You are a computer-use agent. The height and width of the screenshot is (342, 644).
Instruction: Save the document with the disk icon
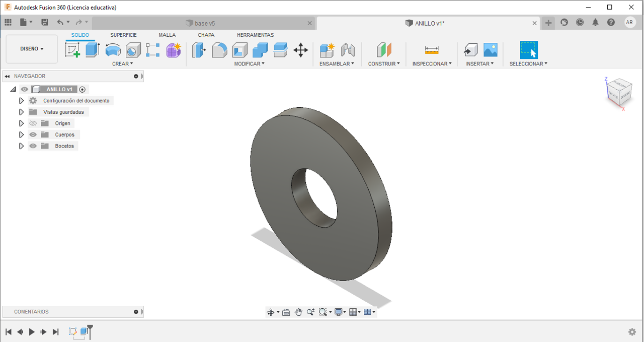pyautogui.click(x=45, y=22)
